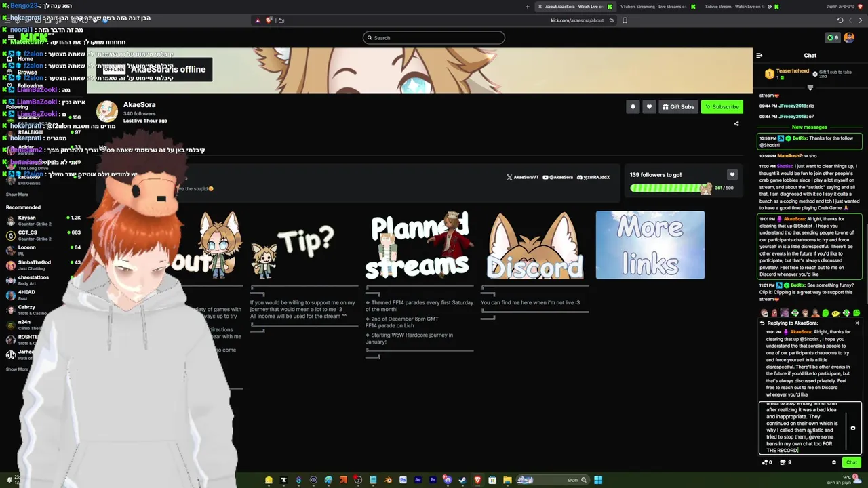Follow AkaeSora with the heart icon

(649, 106)
